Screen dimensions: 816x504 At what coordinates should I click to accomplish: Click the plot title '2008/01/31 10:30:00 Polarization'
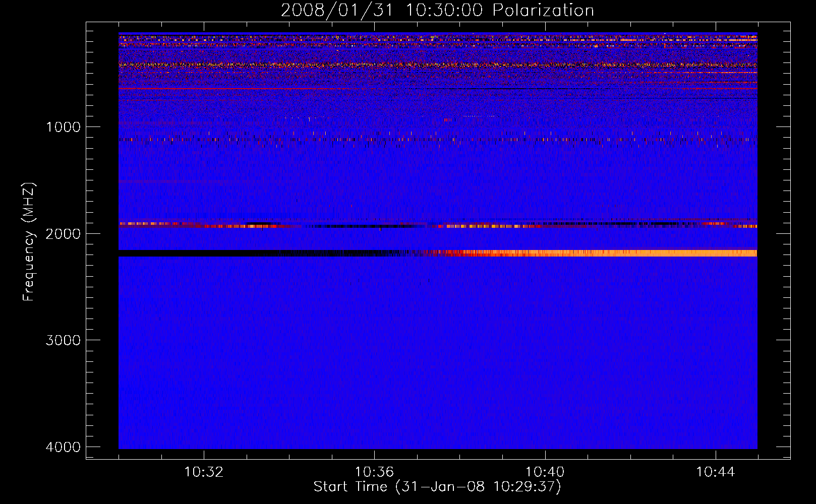click(x=437, y=10)
